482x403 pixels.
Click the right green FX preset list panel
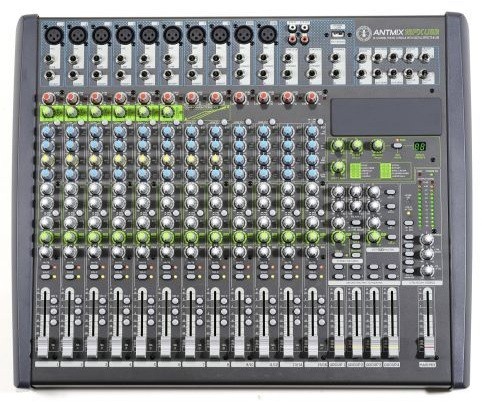(386, 171)
